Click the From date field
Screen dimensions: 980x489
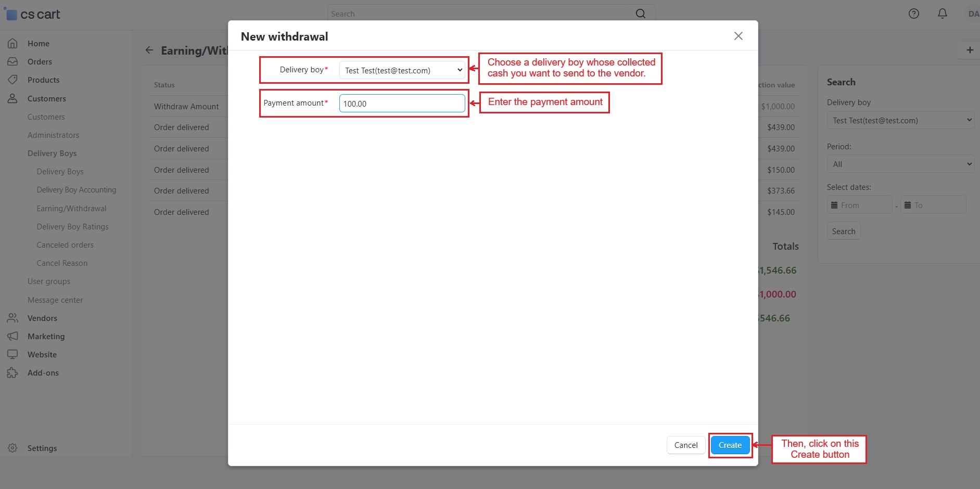click(860, 205)
